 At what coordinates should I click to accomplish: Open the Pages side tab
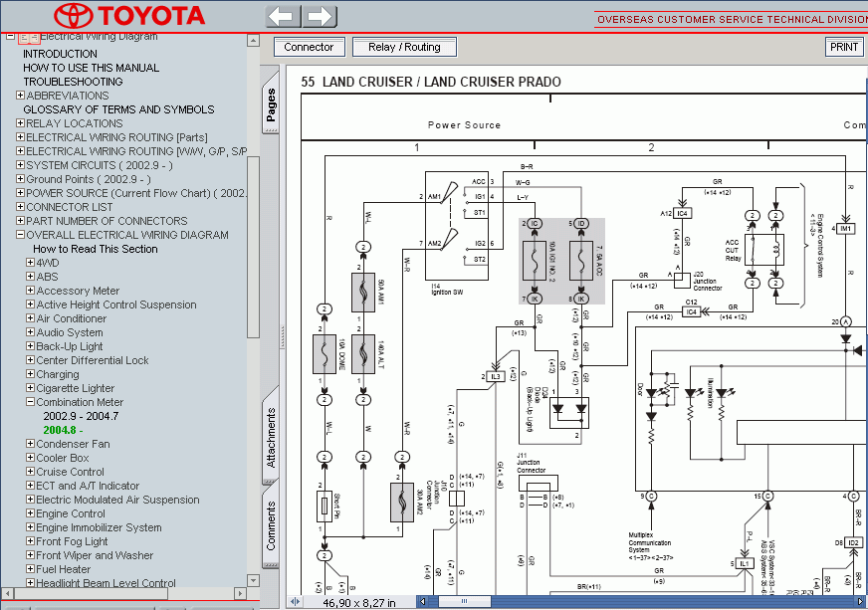pos(271,107)
